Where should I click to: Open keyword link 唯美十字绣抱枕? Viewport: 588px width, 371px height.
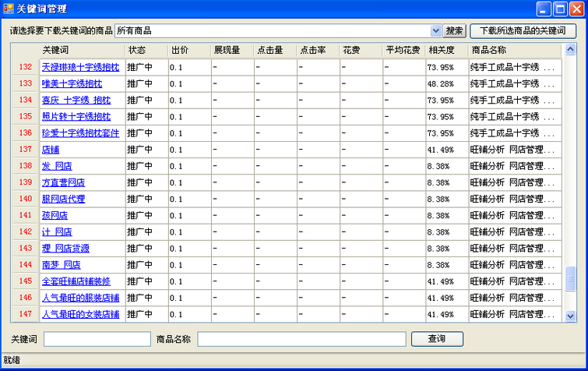click(x=72, y=83)
